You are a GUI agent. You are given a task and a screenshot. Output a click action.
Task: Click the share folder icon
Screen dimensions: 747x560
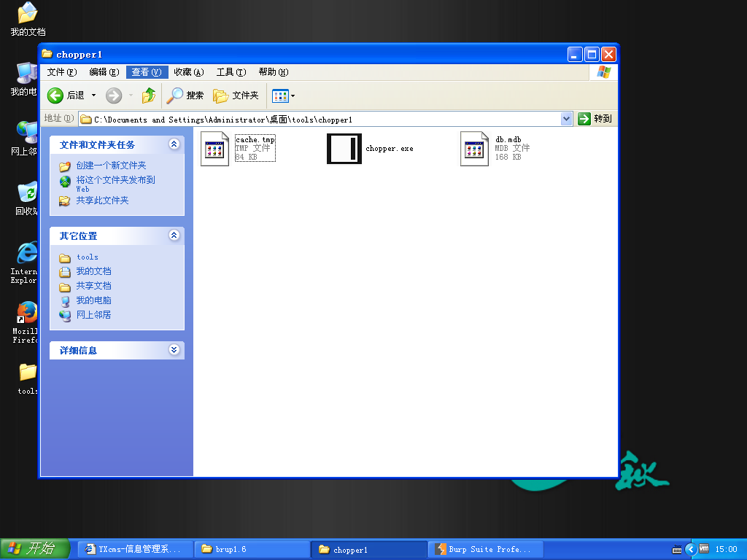[65, 201]
